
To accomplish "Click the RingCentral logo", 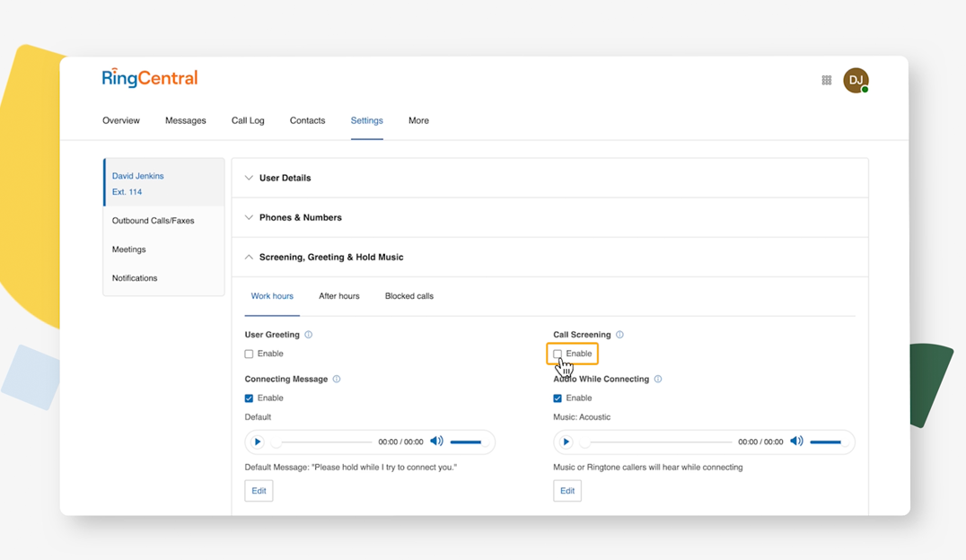I will coord(149,78).
